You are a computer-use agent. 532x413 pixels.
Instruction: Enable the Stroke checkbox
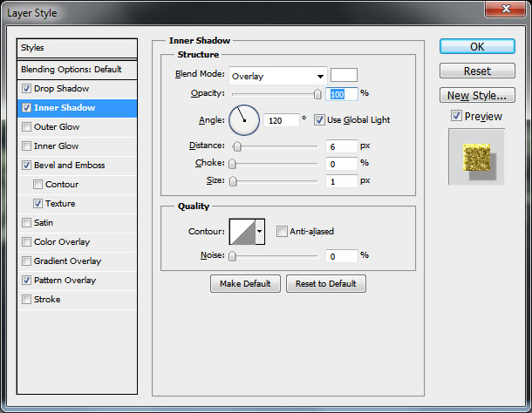coord(26,300)
